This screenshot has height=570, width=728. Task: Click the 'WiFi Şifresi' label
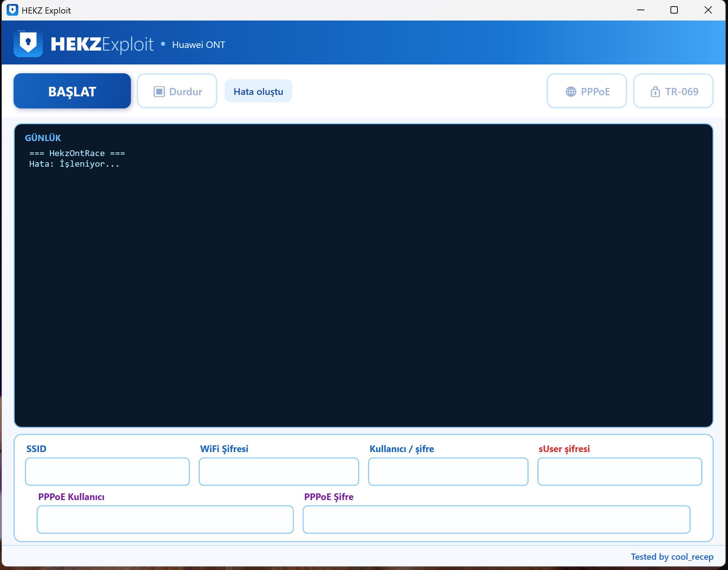coord(224,449)
